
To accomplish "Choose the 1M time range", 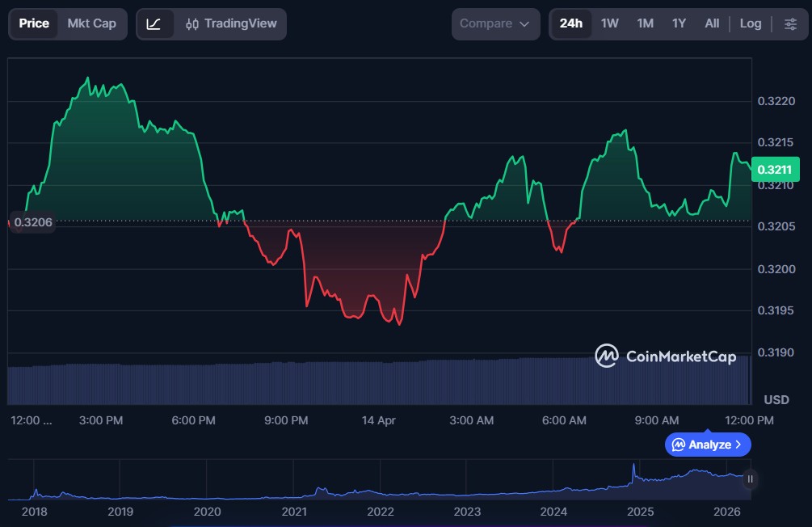I will click(x=645, y=24).
